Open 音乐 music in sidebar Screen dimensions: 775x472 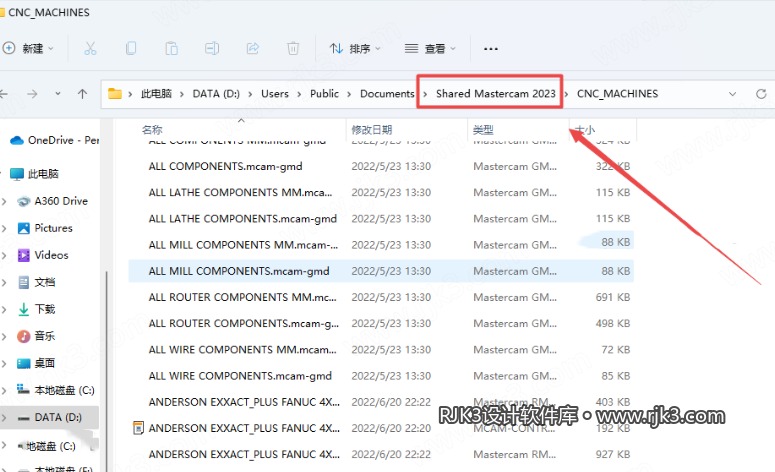37,336
